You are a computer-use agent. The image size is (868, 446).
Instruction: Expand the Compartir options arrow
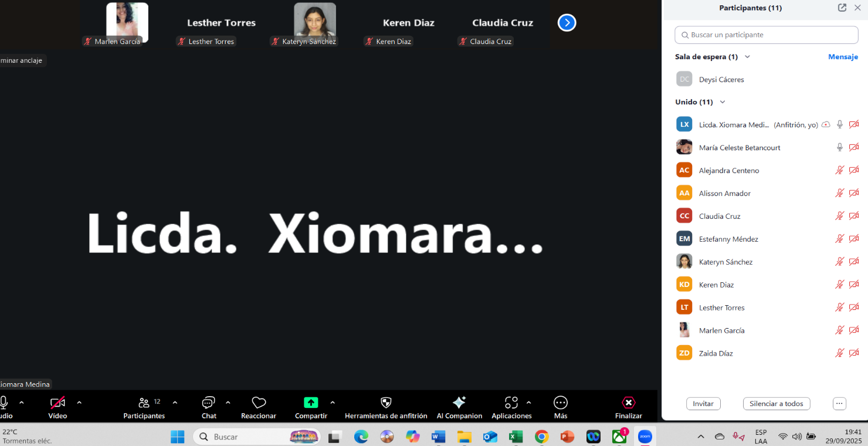point(333,403)
